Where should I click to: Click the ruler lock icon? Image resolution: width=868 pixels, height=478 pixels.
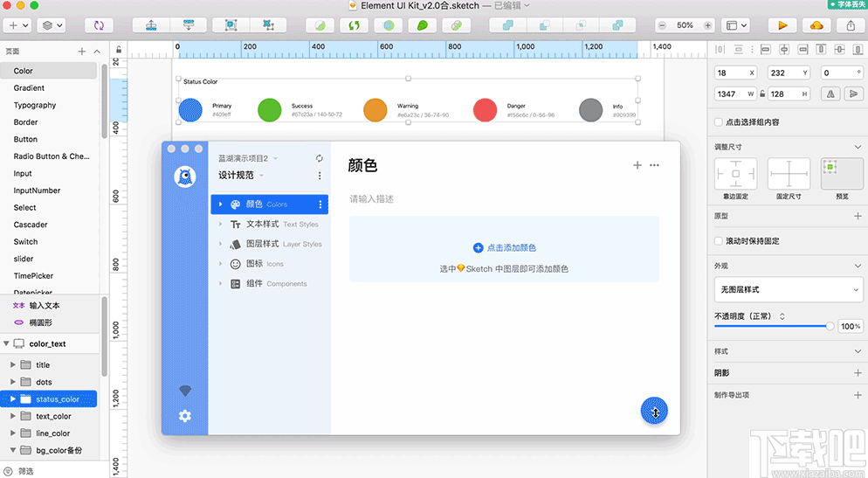coord(119,50)
